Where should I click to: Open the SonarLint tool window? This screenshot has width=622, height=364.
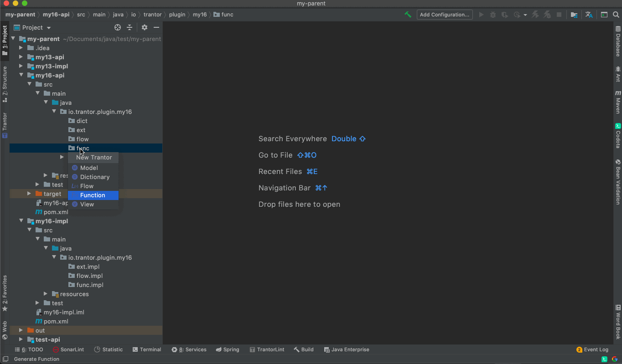pos(68,349)
